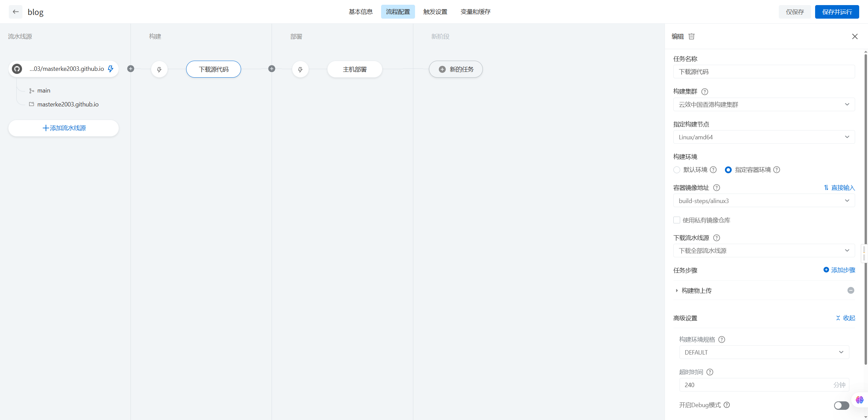Screen dimensions: 868x420
Task: Click the lightning icon before 下载源代码 task
Action: click(159, 69)
